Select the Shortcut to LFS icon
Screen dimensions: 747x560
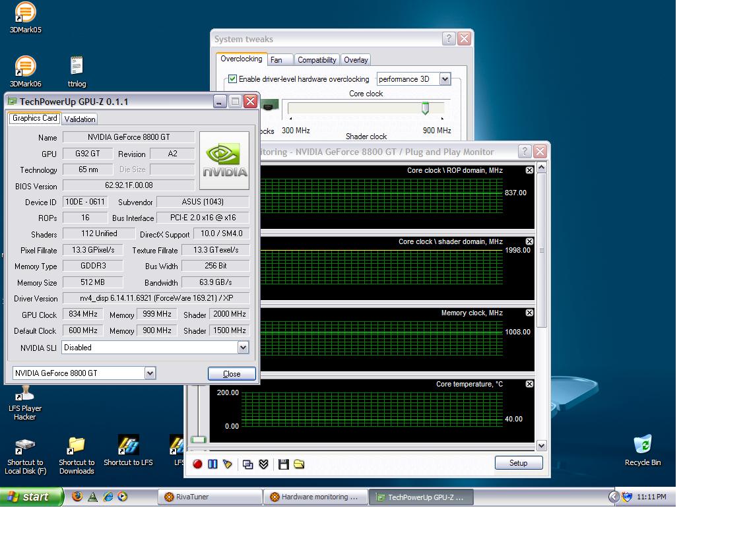coord(128,451)
